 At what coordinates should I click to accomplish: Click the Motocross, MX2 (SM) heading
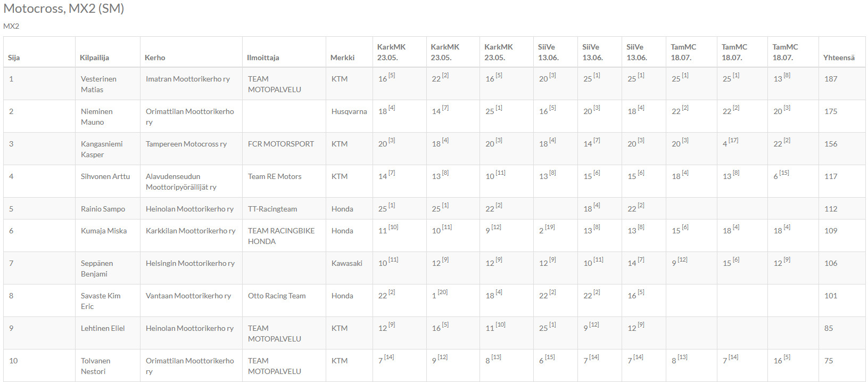coord(64,9)
